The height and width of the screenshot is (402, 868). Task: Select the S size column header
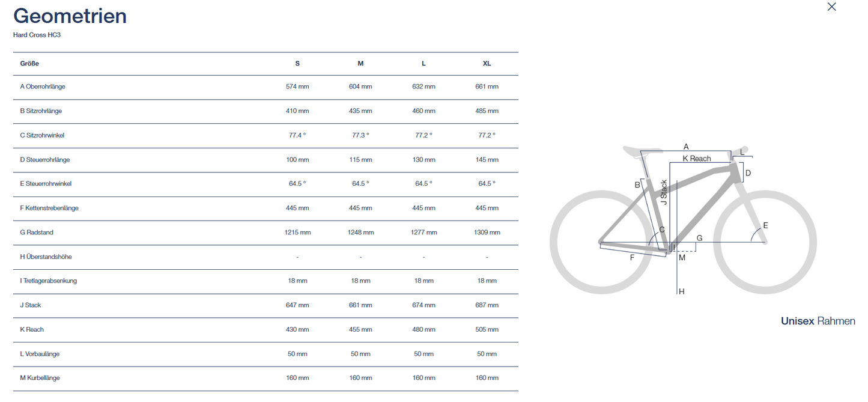point(297,64)
